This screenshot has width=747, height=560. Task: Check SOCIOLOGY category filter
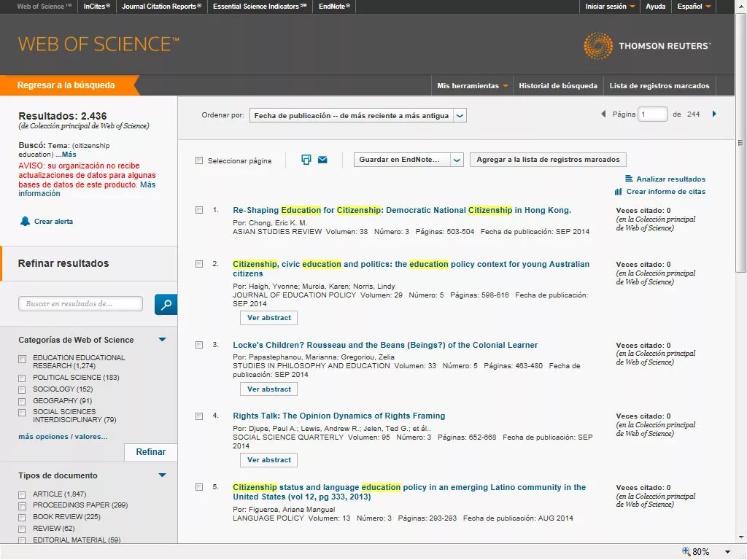click(22, 390)
